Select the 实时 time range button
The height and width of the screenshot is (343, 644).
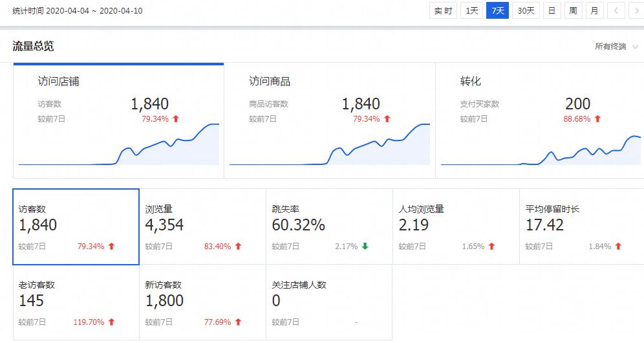tap(443, 11)
